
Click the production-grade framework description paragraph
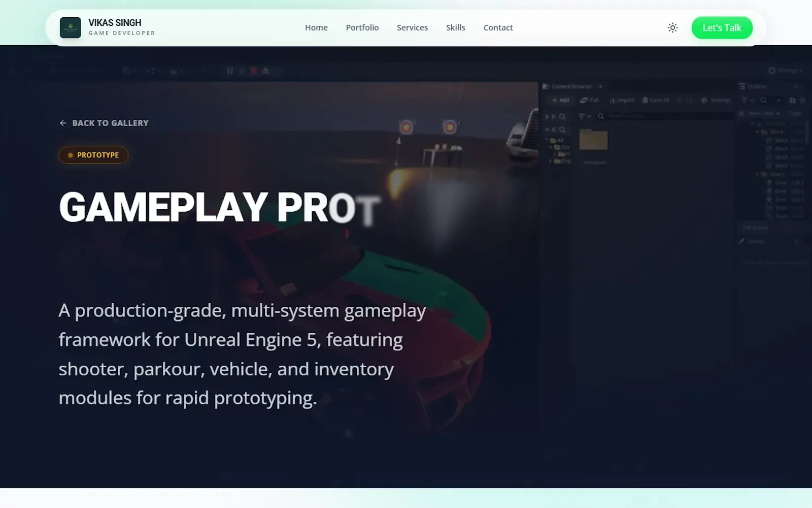coord(242,354)
